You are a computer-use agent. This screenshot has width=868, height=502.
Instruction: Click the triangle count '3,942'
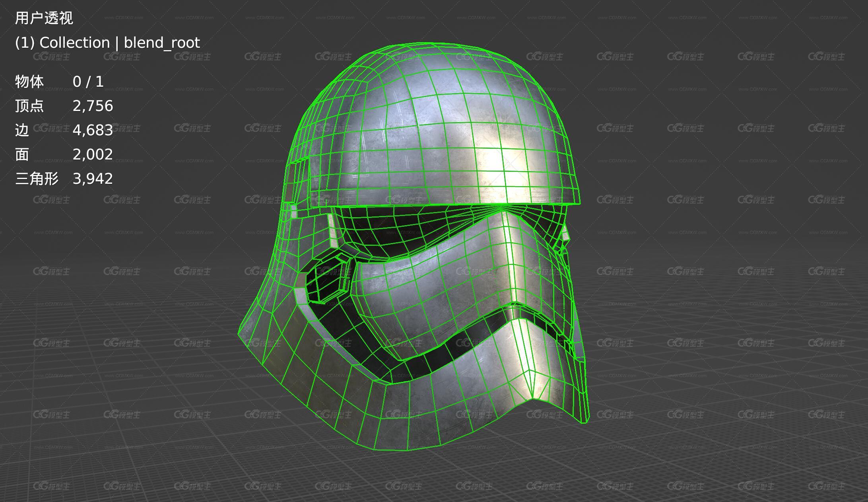(93, 179)
